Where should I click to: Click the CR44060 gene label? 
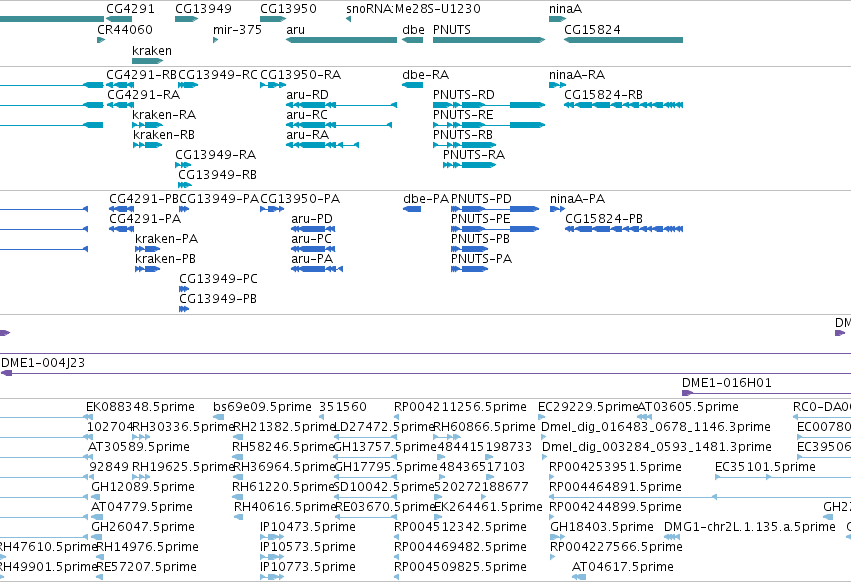125,29
